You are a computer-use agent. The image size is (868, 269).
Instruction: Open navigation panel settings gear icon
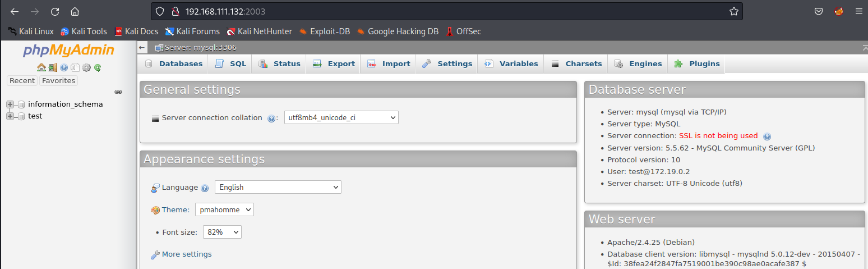86,67
